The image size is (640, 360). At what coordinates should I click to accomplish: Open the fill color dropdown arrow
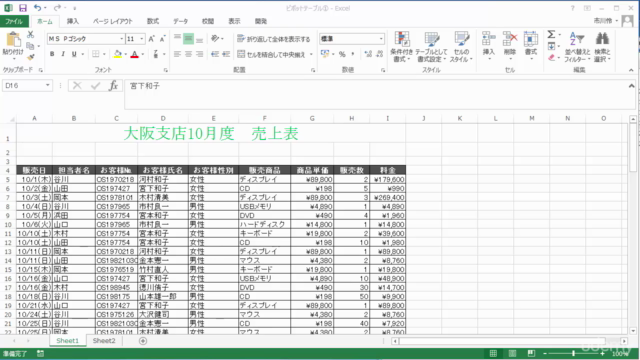point(126,54)
